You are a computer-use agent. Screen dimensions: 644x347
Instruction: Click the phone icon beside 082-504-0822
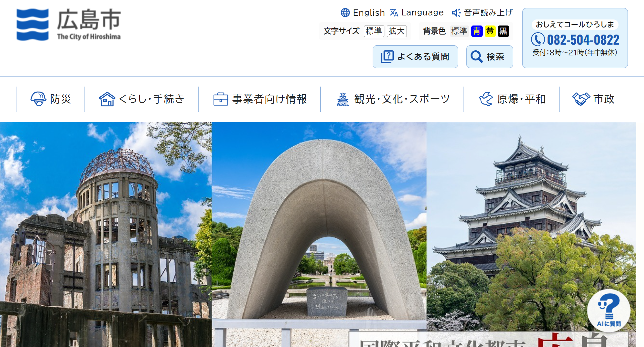[x=538, y=40]
